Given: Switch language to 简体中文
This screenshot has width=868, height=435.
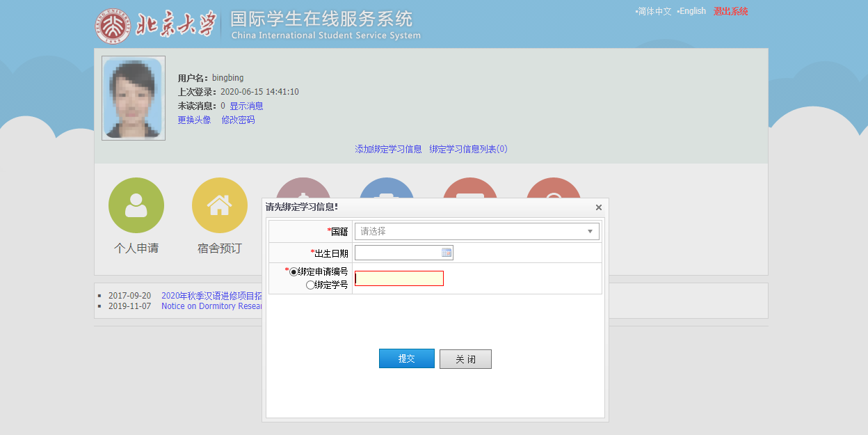Looking at the screenshot, I should pyautogui.click(x=654, y=11).
